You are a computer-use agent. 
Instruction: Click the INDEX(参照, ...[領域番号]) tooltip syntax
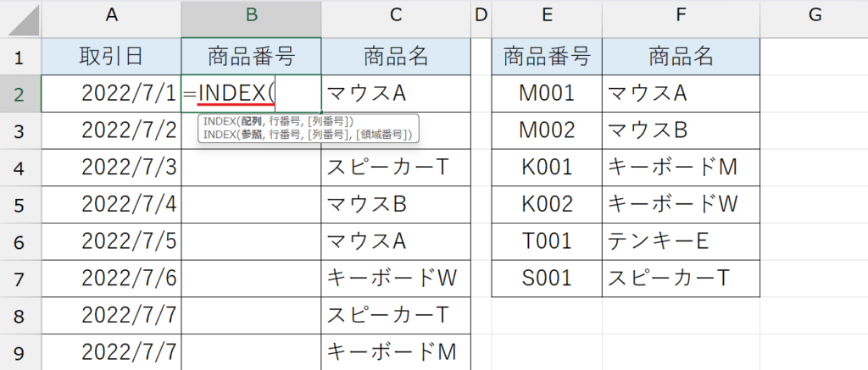click(x=308, y=135)
